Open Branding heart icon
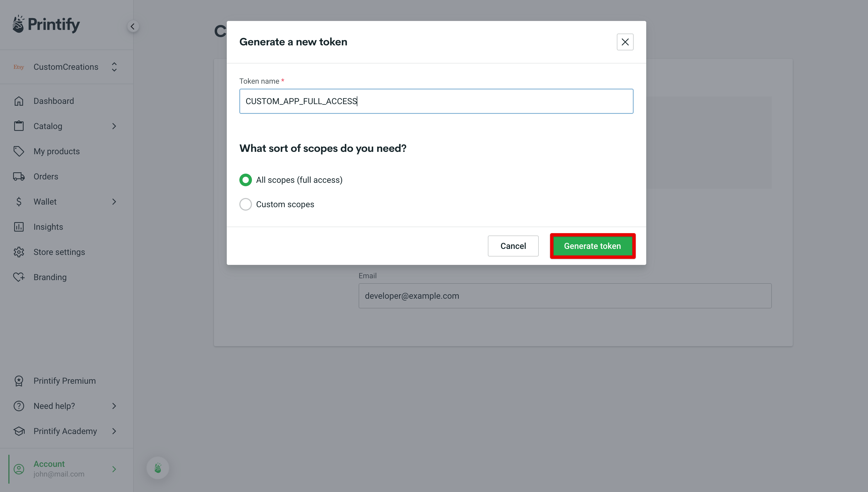The height and width of the screenshot is (492, 868). 19,277
